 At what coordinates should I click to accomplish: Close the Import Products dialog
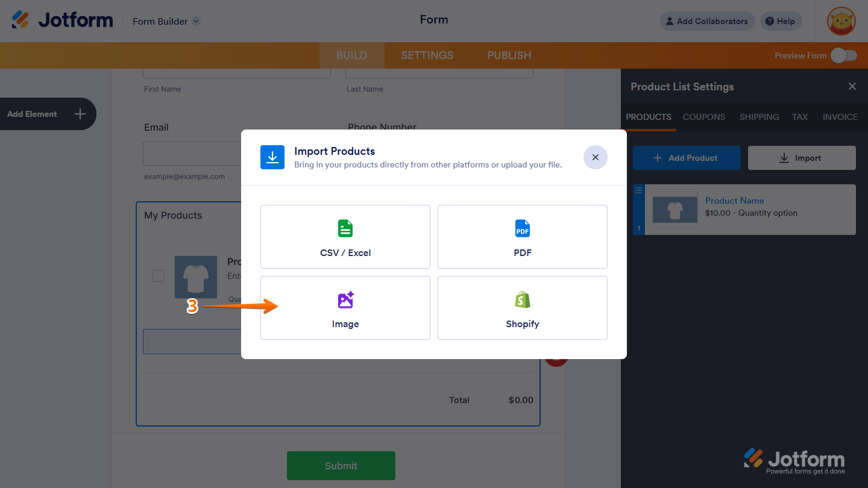tap(596, 157)
